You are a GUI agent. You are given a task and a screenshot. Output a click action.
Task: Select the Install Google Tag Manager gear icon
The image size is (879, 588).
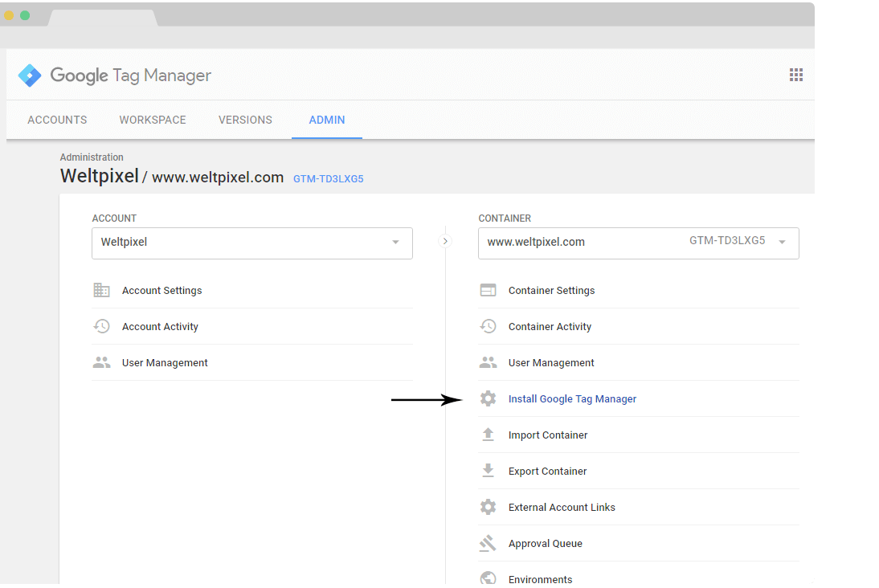coord(489,398)
